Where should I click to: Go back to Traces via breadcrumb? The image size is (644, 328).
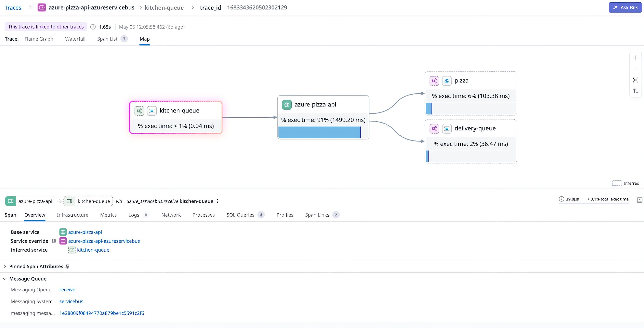coord(13,8)
